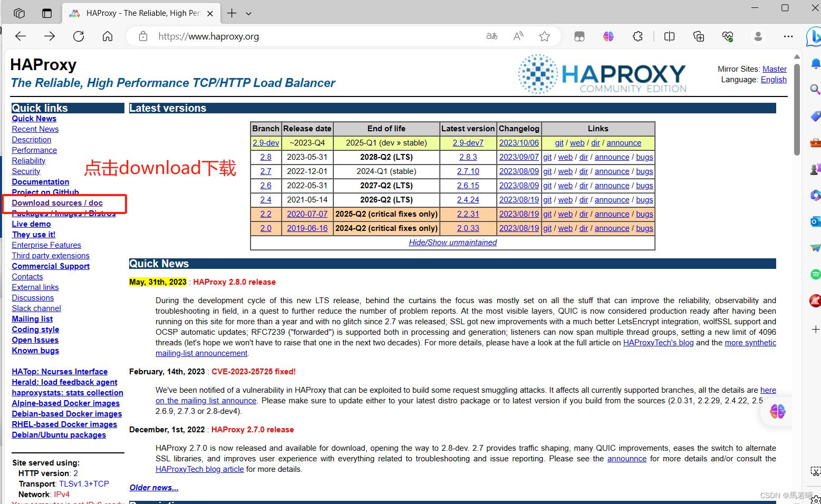The width and height of the screenshot is (821, 504).
Task: Open the mailing-list announcement link
Action: [201, 353]
